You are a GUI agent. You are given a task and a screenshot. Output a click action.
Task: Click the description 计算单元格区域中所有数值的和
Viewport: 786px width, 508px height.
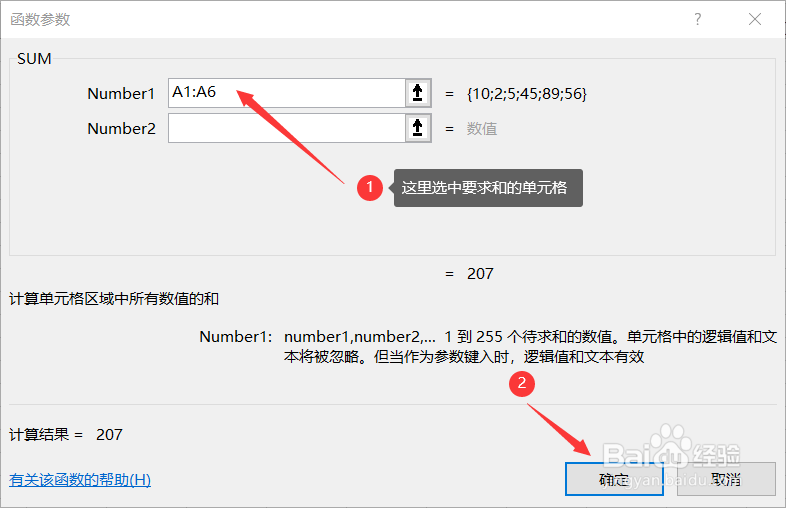pos(114,299)
